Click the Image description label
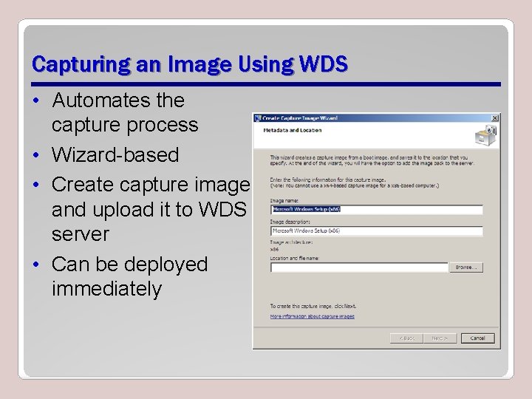Screen dimensions: 532x399 (290, 222)
